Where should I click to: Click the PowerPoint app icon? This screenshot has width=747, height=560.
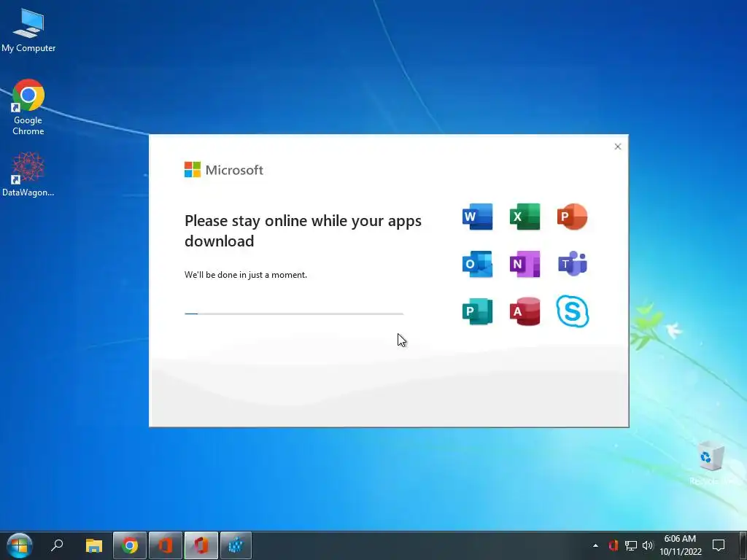[572, 217]
